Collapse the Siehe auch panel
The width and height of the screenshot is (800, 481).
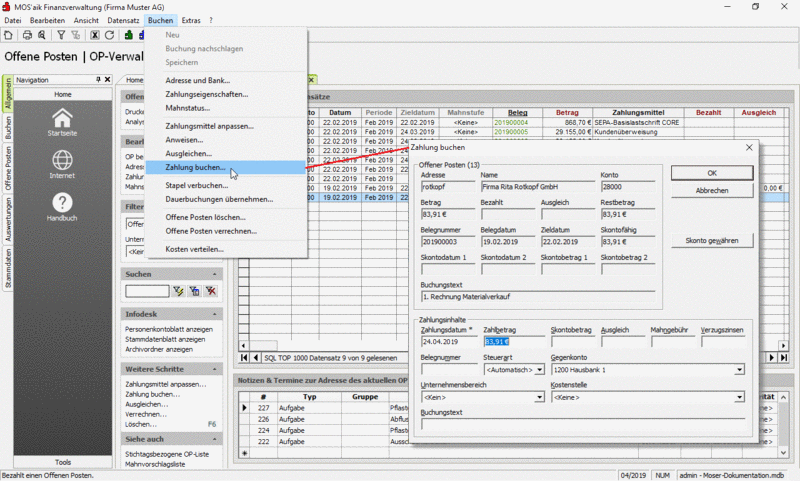pos(214,439)
